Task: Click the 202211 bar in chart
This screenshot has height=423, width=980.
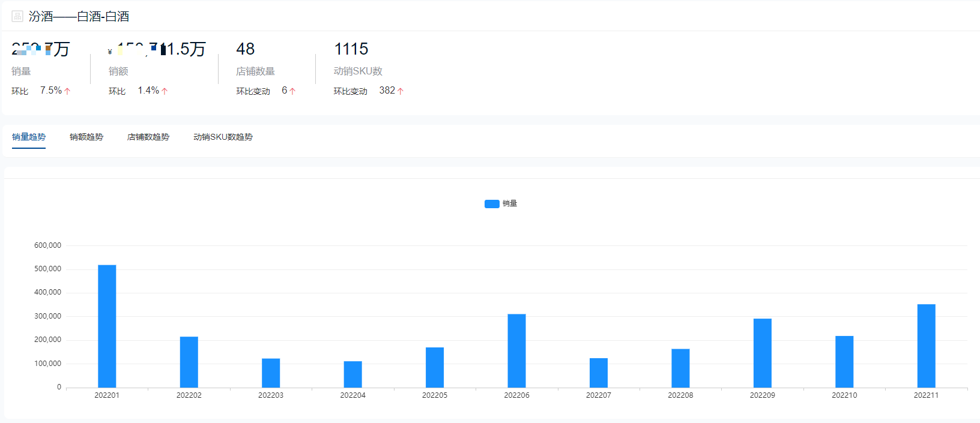Action: pos(926,346)
